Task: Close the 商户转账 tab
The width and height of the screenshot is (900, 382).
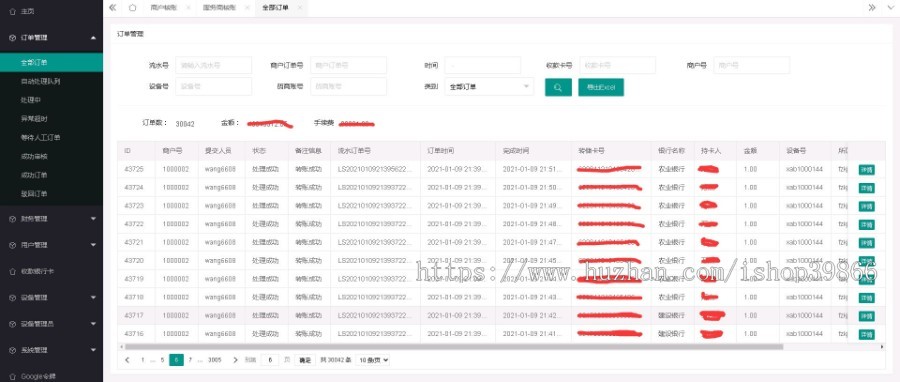Action: (188, 8)
